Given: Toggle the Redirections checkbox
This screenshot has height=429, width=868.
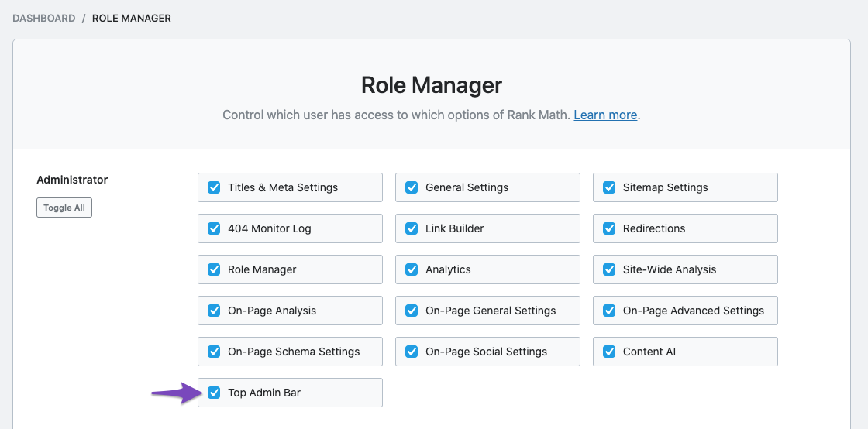Looking at the screenshot, I should (609, 228).
